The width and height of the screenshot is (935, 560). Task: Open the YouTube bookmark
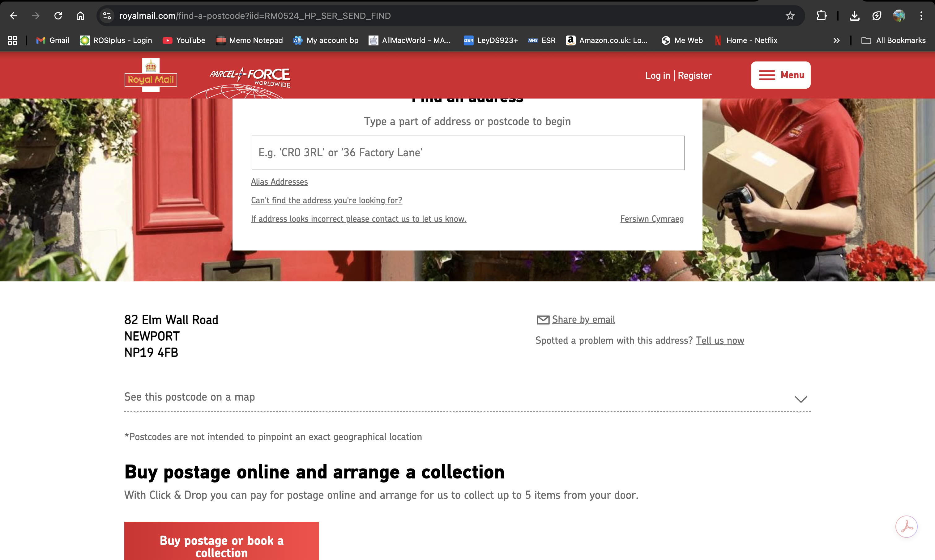click(x=184, y=40)
